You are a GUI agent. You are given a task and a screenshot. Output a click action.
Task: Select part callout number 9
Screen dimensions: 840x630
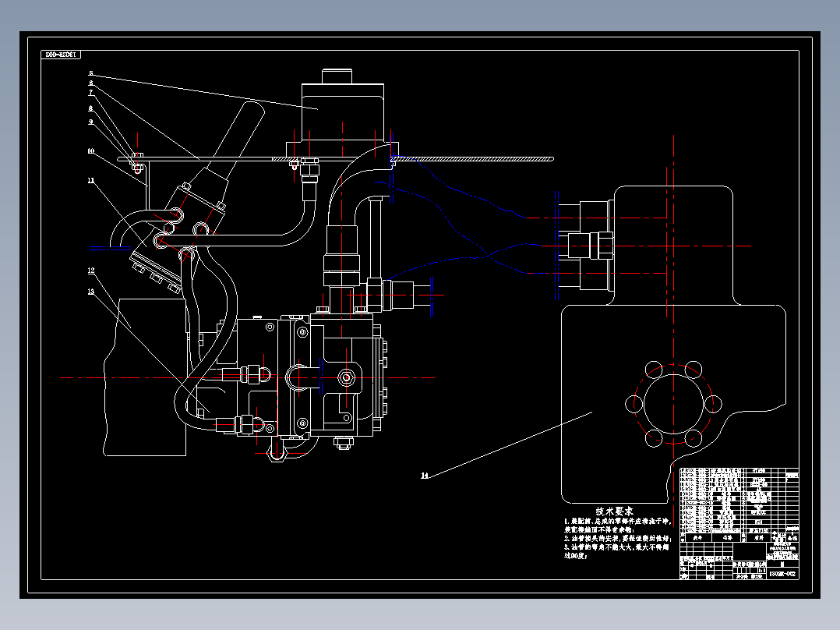point(91,122)
